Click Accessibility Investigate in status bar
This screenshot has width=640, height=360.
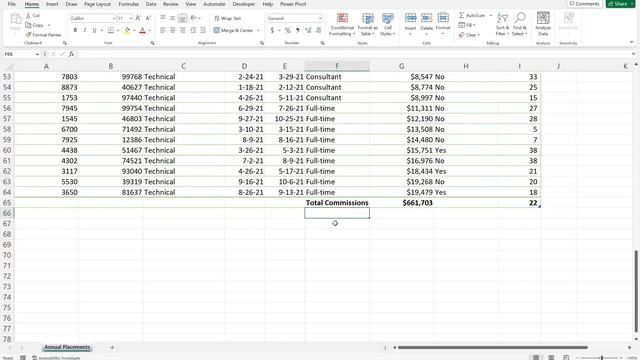56,358
